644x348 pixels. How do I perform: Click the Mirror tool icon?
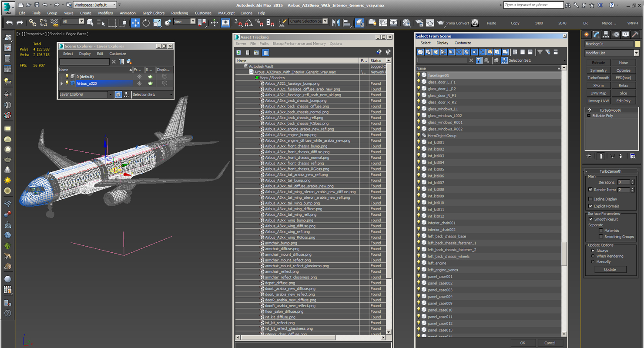[x=336, y=23]
